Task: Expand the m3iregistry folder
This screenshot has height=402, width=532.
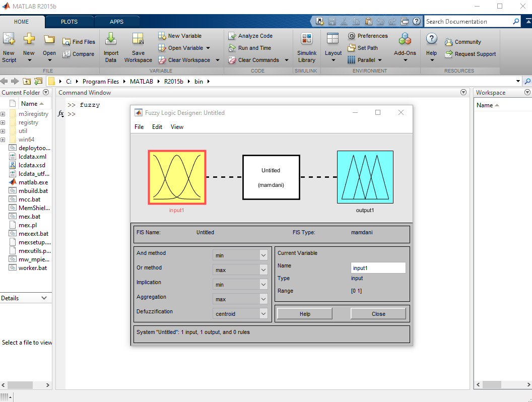Action: coord(3,114)
